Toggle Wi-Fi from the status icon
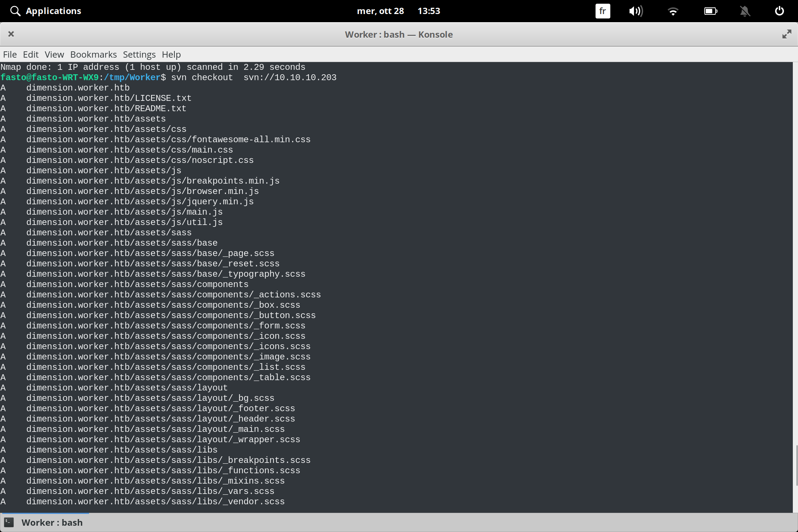The height and width of the screenshot is (532, 798). click(673, 11)
